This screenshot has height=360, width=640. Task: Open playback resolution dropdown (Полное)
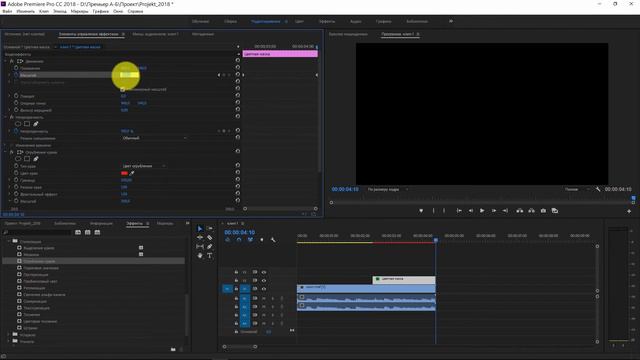(x=577, y=189)
